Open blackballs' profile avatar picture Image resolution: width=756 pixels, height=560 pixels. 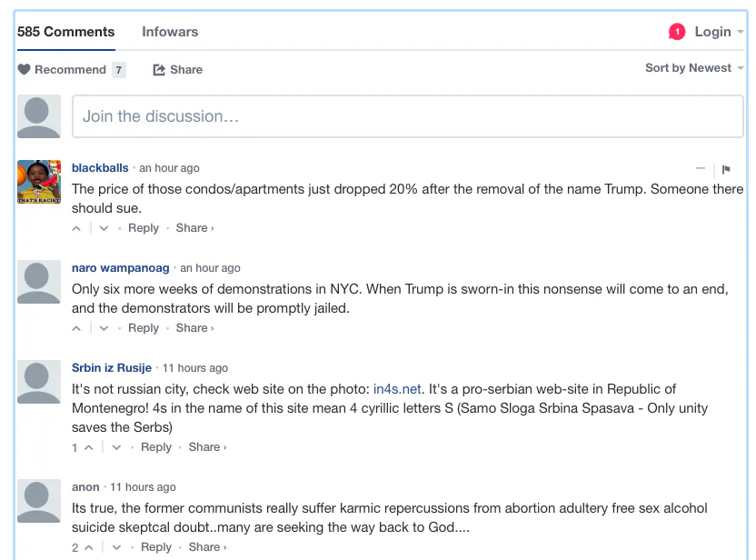coord(39,182)
